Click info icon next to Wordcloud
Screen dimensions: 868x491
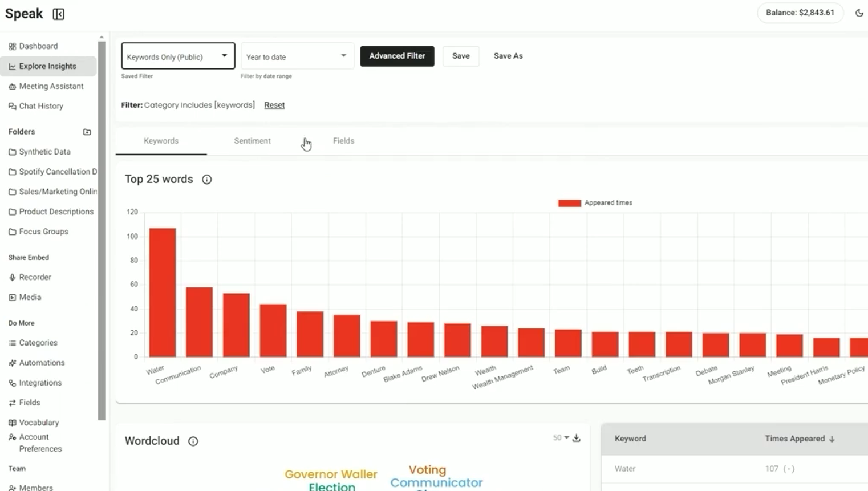[x=193, y=441]
